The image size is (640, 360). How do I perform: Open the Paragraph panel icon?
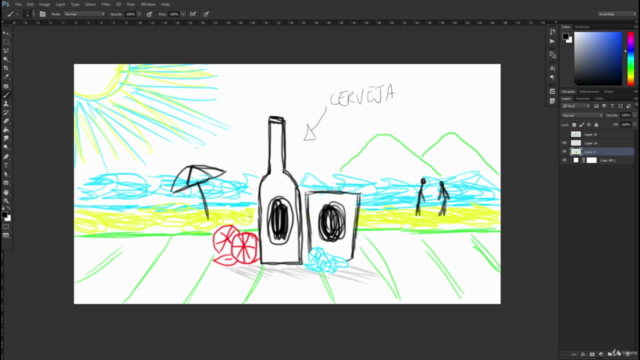click(552, 78)
